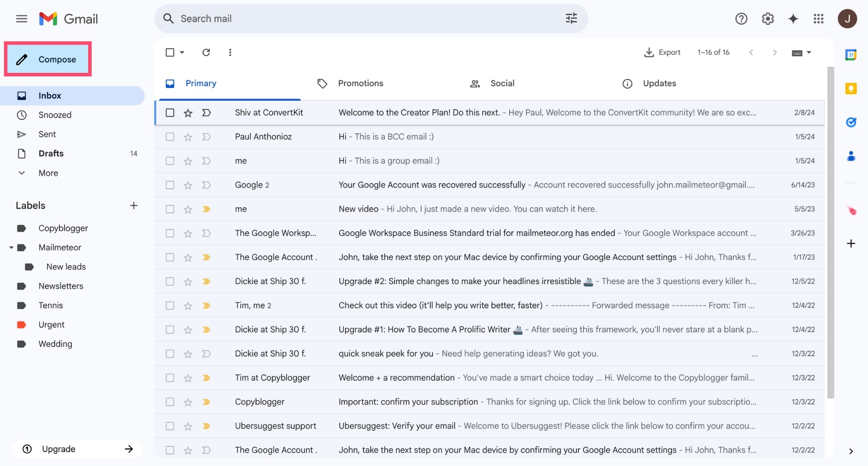Open the Google apps grid
The width and height of the screenshot is (868, 466).
click(818, 19)
